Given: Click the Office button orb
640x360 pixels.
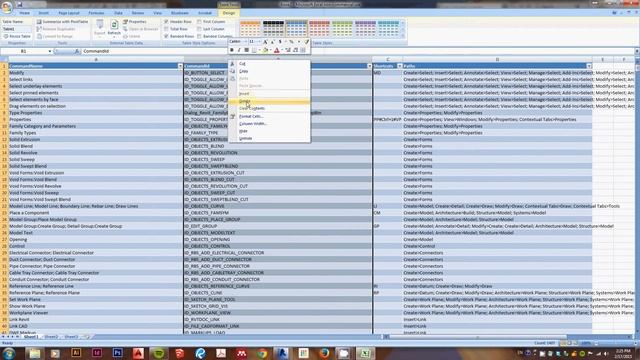Looking at the screenshot, I should click(7, 7).
